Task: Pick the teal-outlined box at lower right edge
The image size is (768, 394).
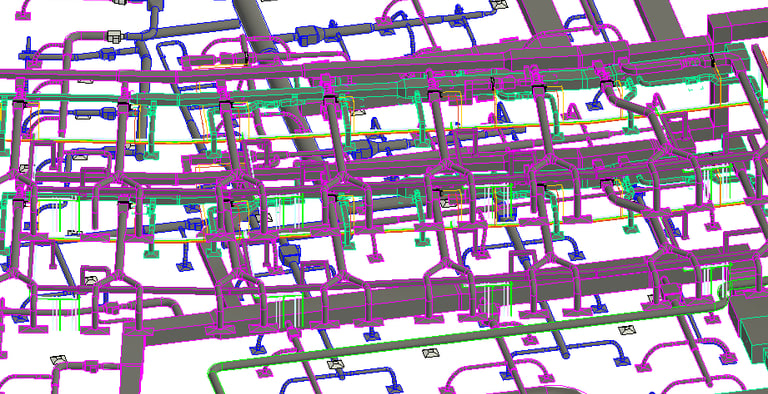Action: click(x=754, y=337)
